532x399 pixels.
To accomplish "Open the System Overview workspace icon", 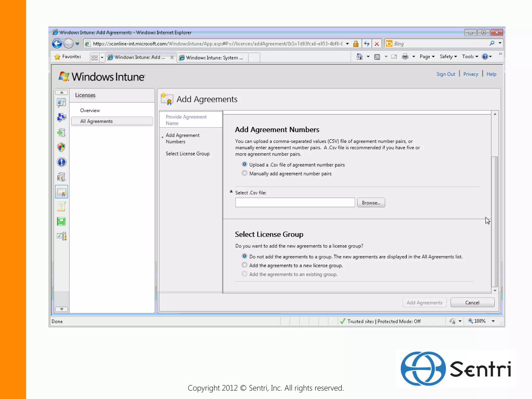I will (x=61, y=103).
